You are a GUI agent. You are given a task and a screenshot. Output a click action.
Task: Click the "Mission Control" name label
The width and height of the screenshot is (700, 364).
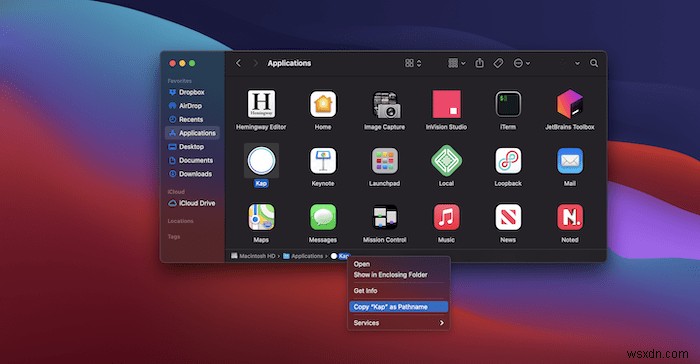click(385, 240)
